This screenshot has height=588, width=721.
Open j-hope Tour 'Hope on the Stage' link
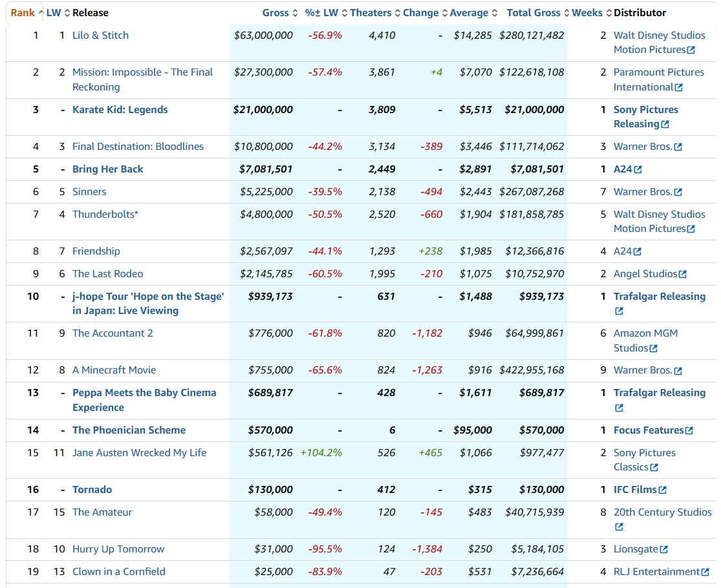(148, 304)
